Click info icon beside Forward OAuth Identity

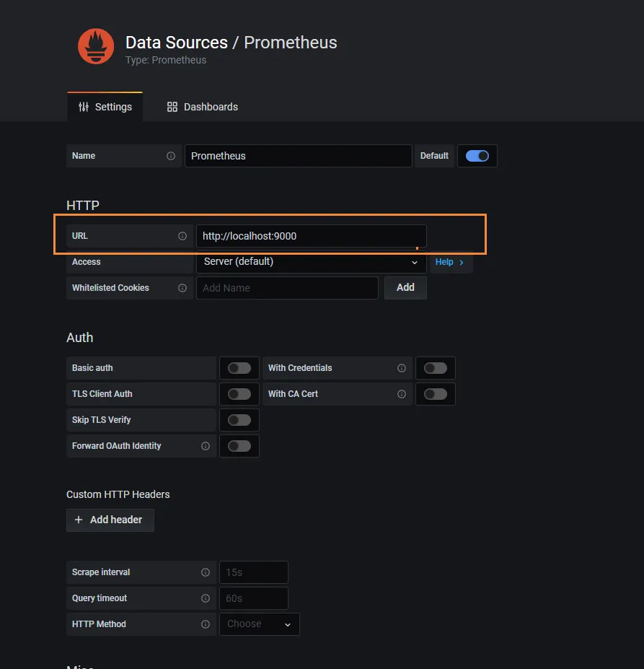click(206, 446)
